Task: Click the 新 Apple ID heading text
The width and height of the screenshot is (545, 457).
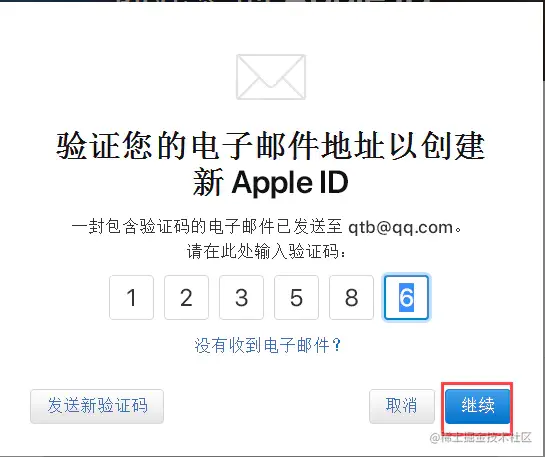Action: (271, 183)
